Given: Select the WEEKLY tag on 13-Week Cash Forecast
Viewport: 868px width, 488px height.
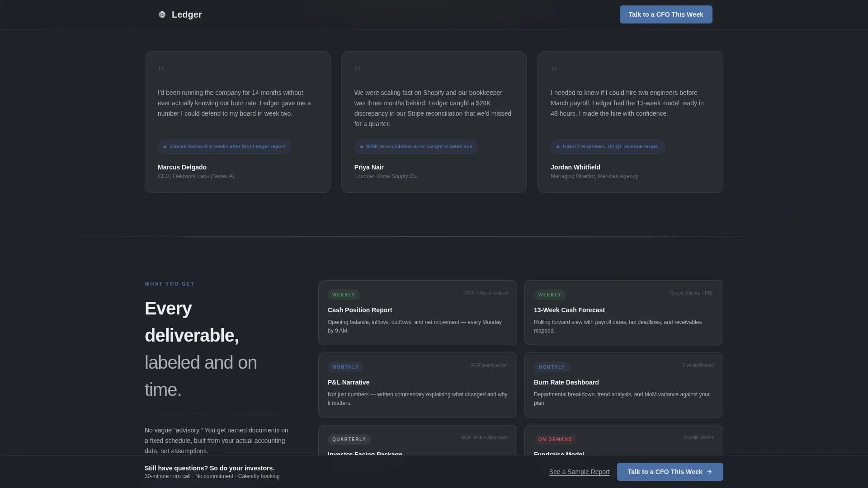Looking at the screenshot, I should (550, 295).
